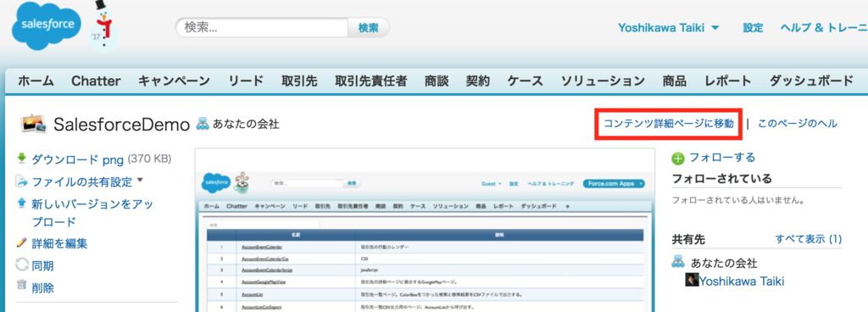Click the 詳細を編集 link

click(x=59, y=243)
